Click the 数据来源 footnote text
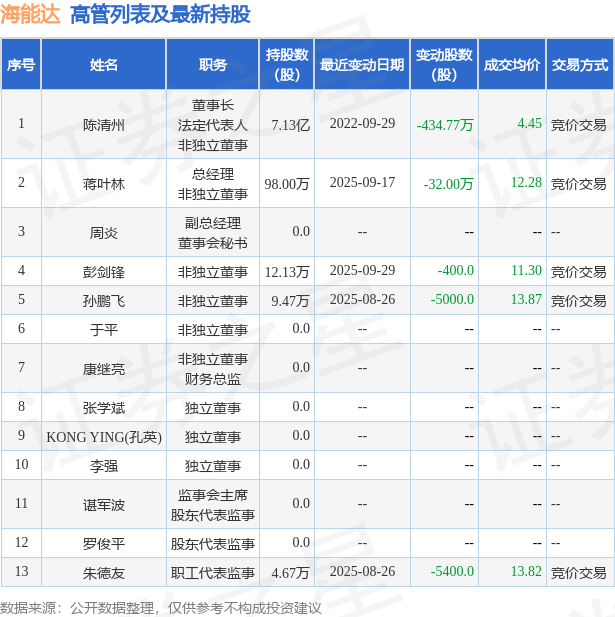This screenshot has width=615, height=617. pyautogui.click(x=161, y=608)
